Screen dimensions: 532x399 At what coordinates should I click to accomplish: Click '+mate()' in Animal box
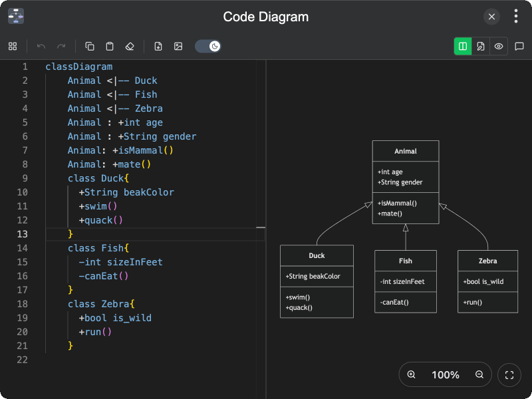[390, 213]
